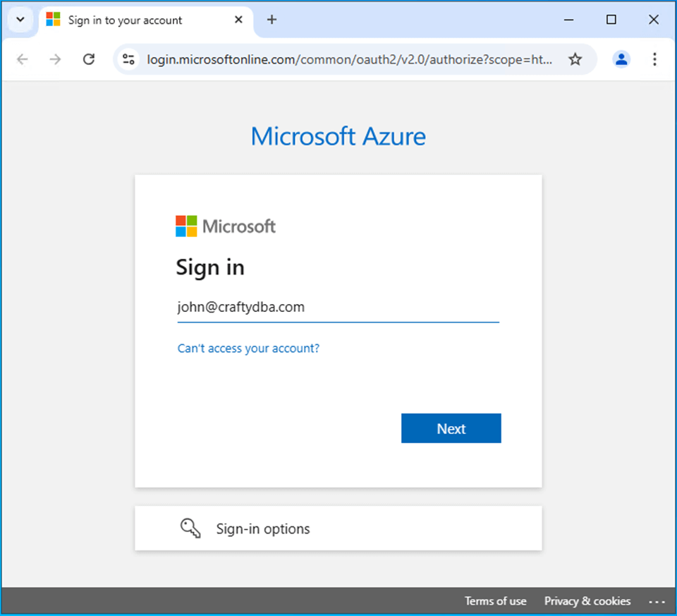Minimize the browser window

pos(568,20)
